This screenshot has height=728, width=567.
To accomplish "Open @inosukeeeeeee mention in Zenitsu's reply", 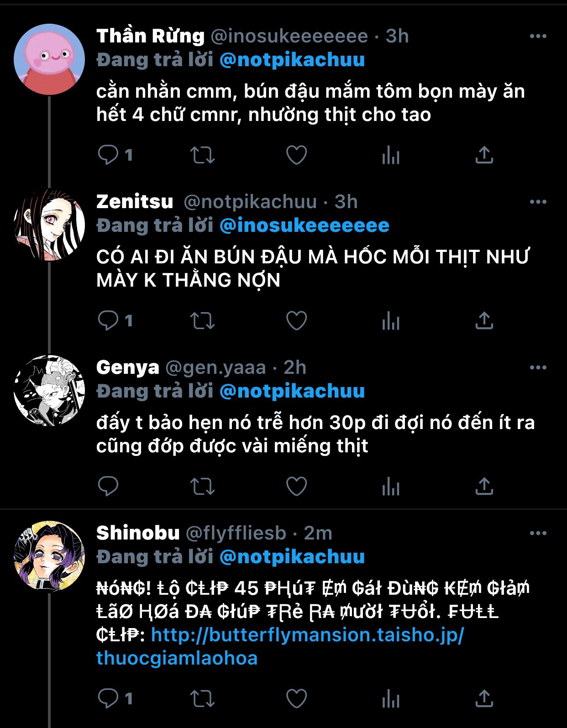I will coord(304,225).
